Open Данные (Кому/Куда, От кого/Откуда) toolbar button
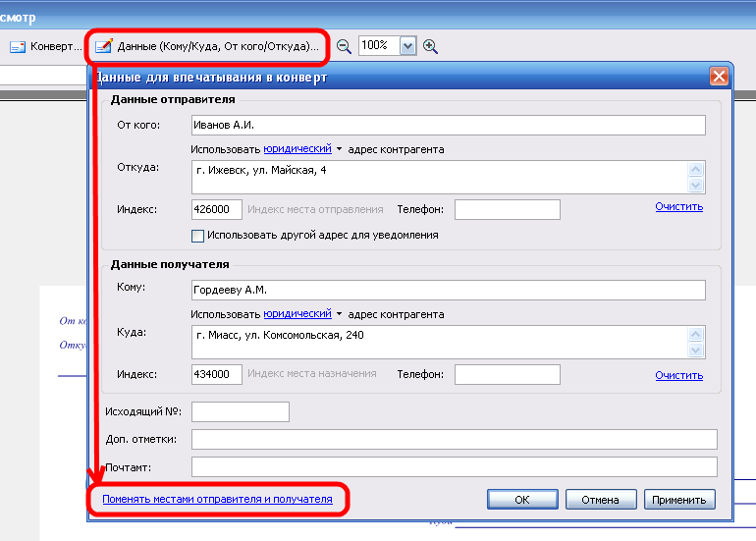Screen dimensions: 756x541 (208, 46)
